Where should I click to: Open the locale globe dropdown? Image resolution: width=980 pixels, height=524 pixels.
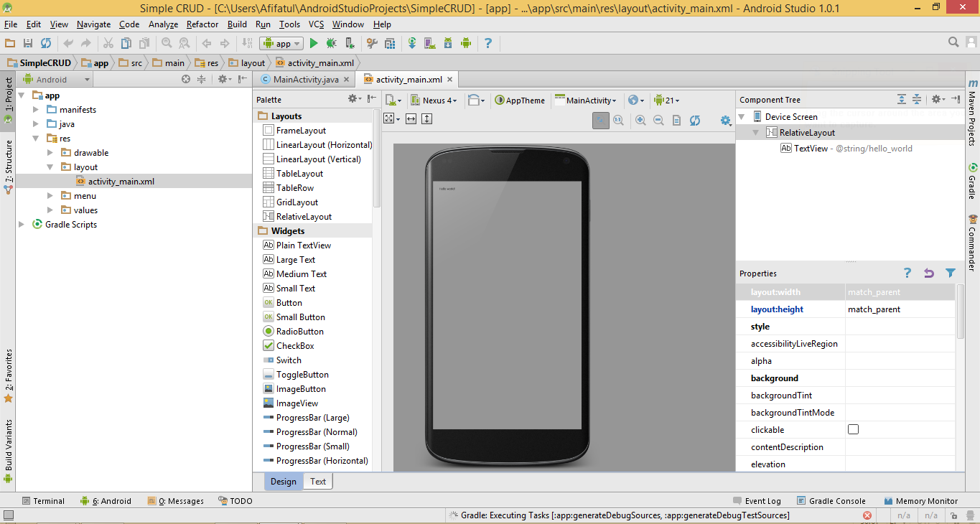click(x=635, y=100)
